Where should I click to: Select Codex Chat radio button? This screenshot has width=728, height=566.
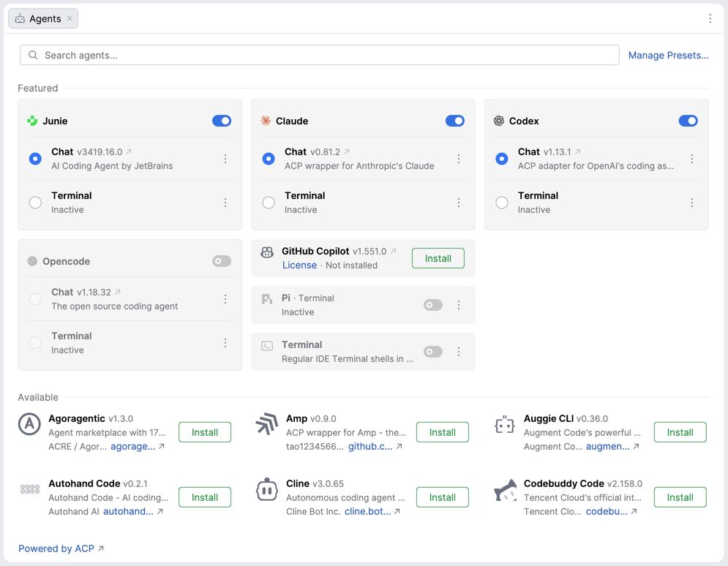coord(502,159)
